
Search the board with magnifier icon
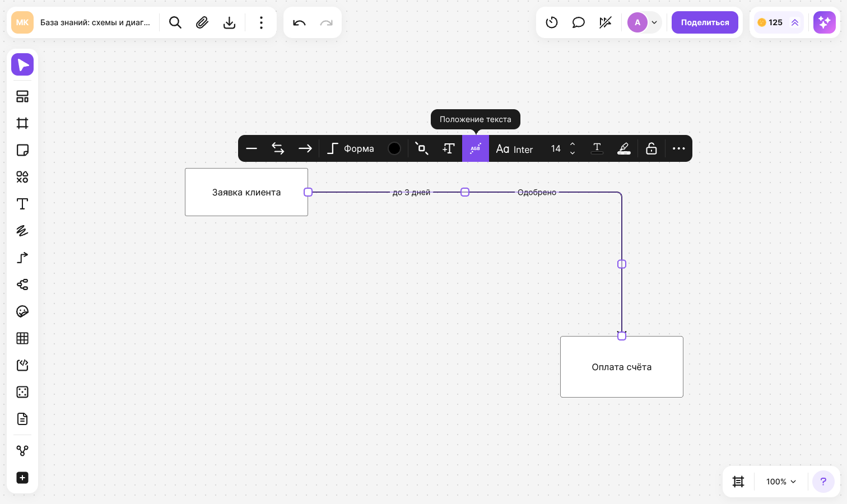175,22
